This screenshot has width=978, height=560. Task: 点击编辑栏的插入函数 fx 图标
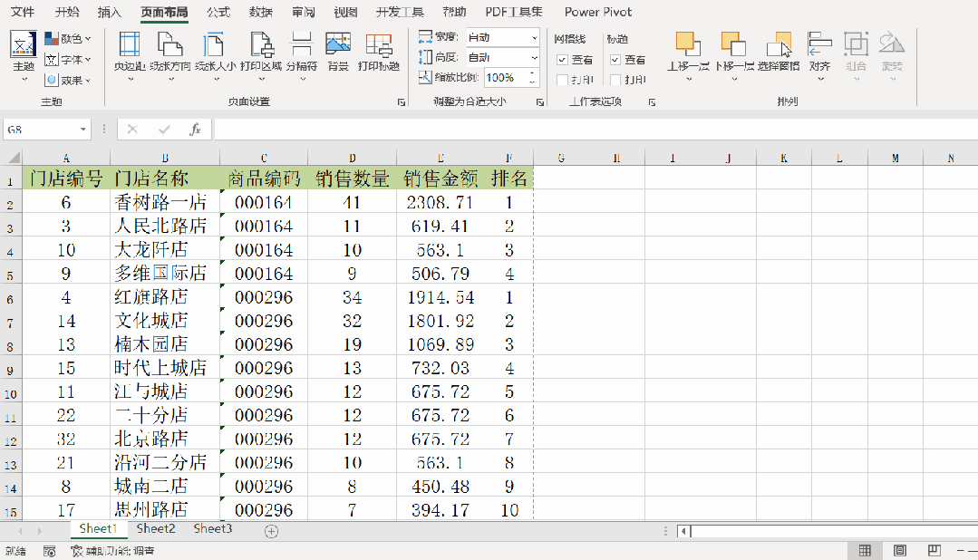pos(195,128)
